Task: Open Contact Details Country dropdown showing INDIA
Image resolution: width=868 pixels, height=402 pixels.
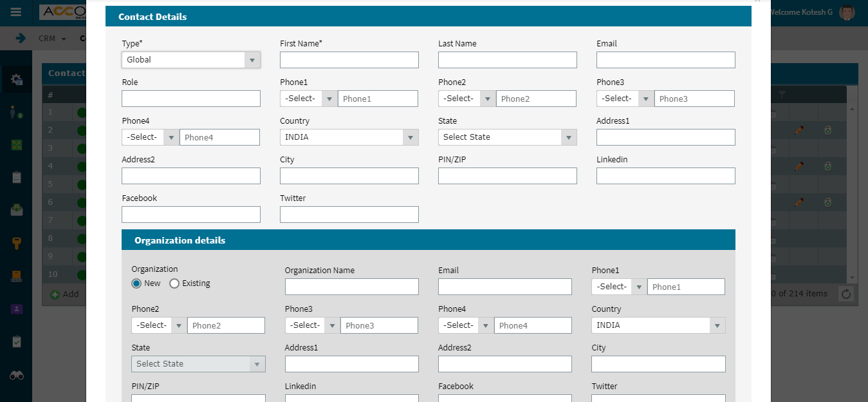Action: pyautogui.click(x=349, y=137)
